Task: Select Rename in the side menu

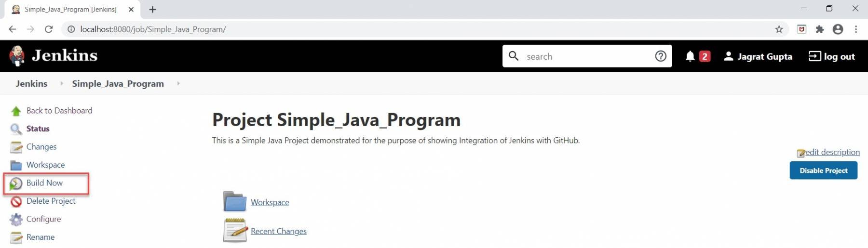Action: click(x=41, y=237)
